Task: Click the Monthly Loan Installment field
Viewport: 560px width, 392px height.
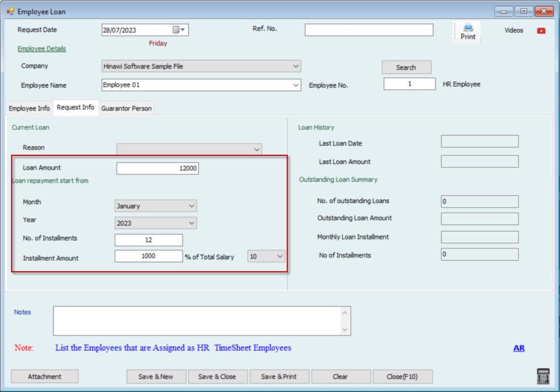Action: tap(480, 237)
